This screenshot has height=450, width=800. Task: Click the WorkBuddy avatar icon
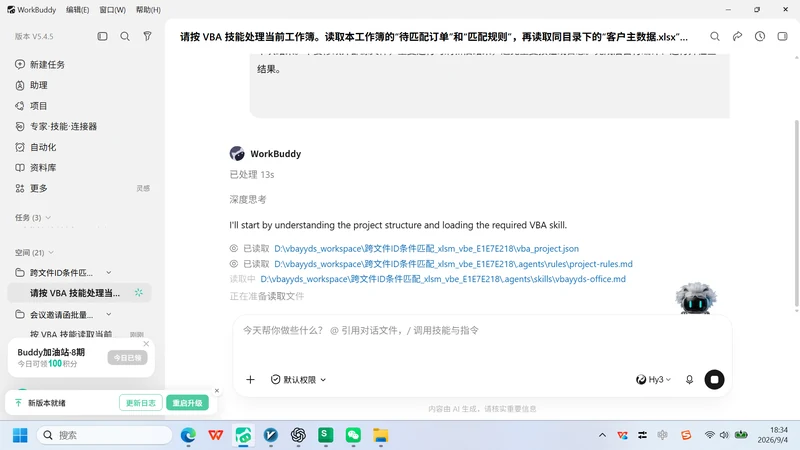coord(237,154)
